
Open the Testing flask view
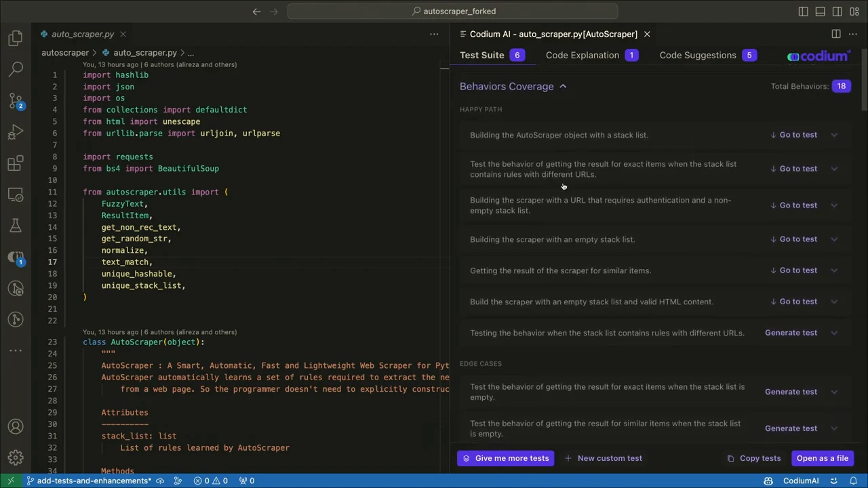point(16,226)
